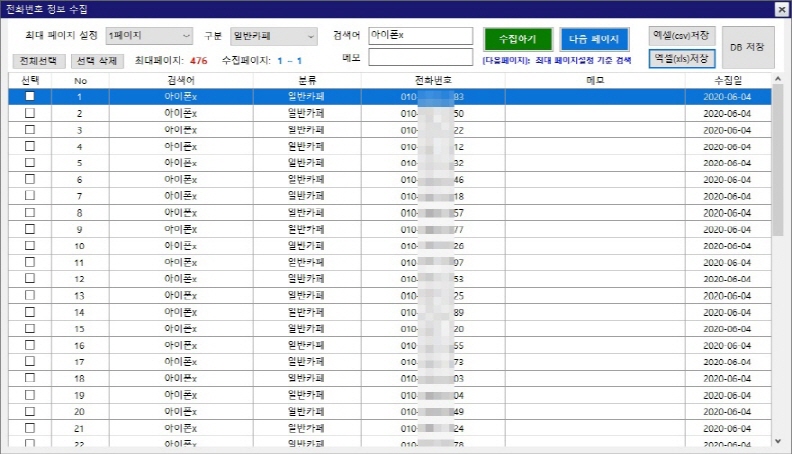Click the 선택 column header
Image resolution: width=792 pixels, height=454 pixels.
click(30, 80)
